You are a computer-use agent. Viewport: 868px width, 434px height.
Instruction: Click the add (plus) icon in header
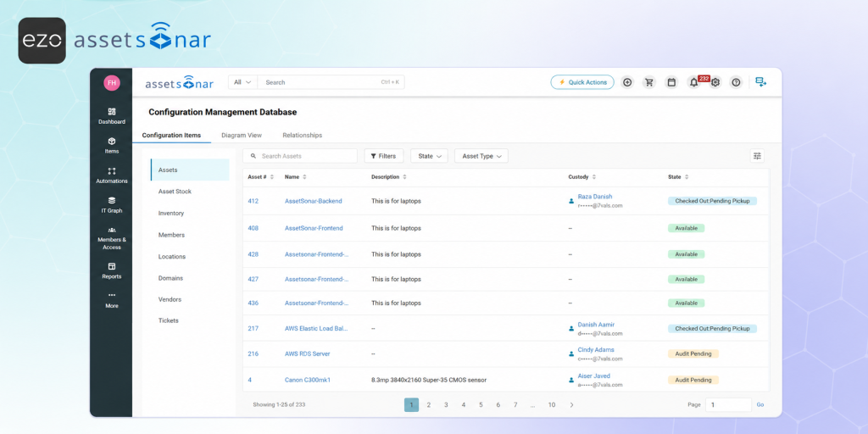click(x=627, y=82)
